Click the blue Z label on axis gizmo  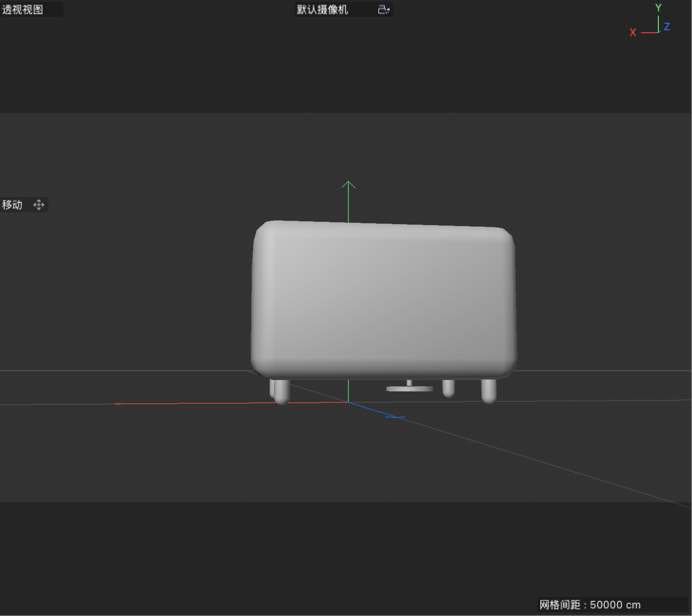pos(667,27)
